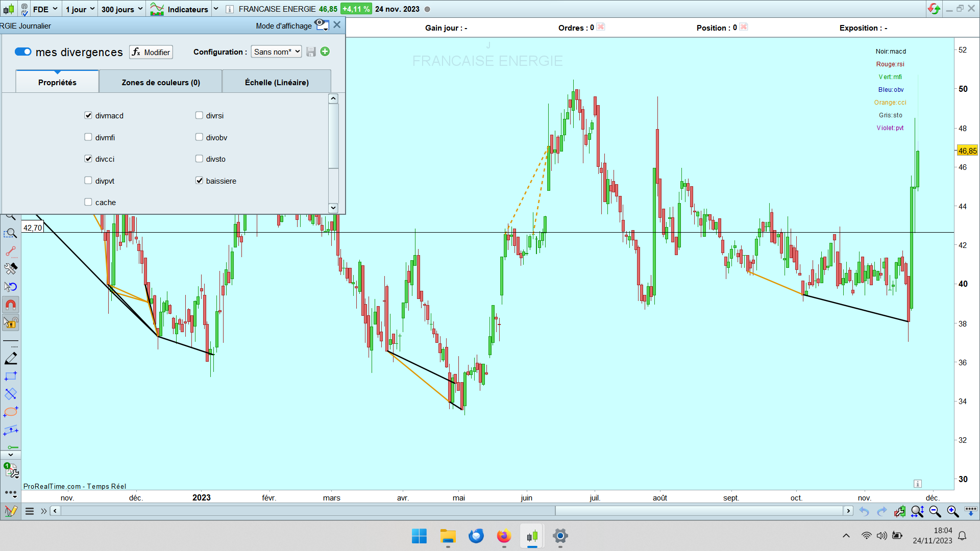Click the green add configuration icon
This screenshot has height=551, width=980.
click(x=325, y=52)
